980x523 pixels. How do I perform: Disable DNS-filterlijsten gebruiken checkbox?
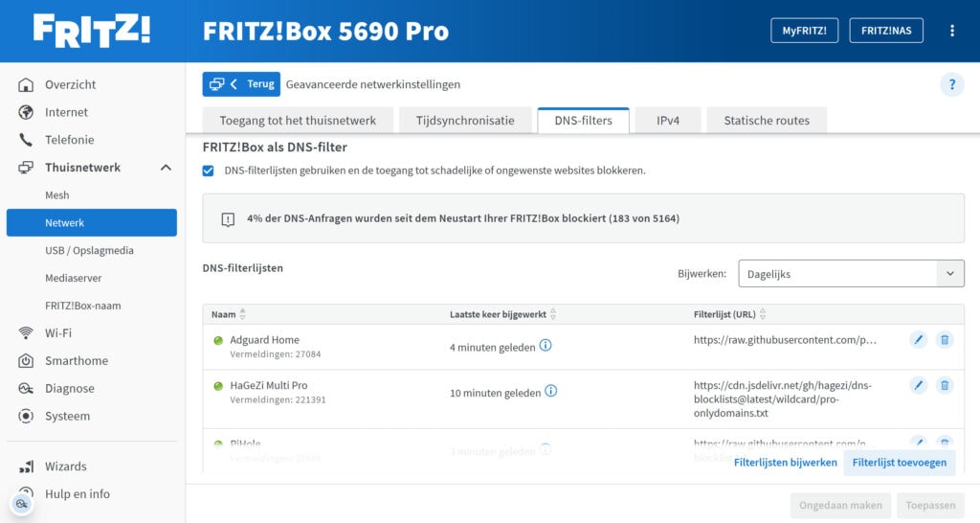(208, 171)
